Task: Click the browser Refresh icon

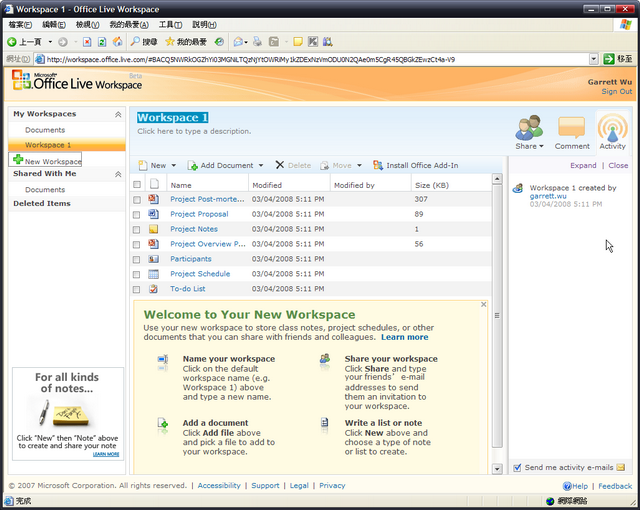Action: [x=102, y=42]
